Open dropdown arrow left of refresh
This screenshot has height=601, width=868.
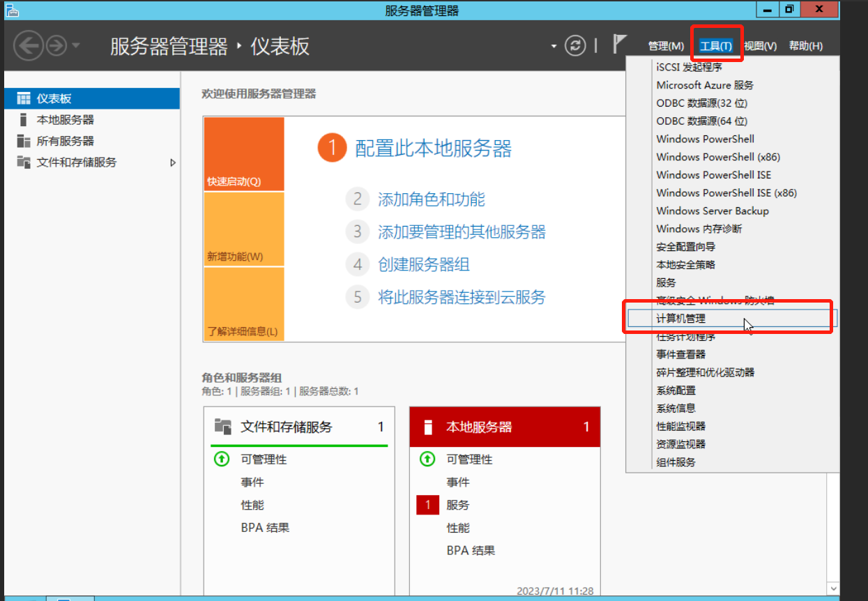(554, 46)
